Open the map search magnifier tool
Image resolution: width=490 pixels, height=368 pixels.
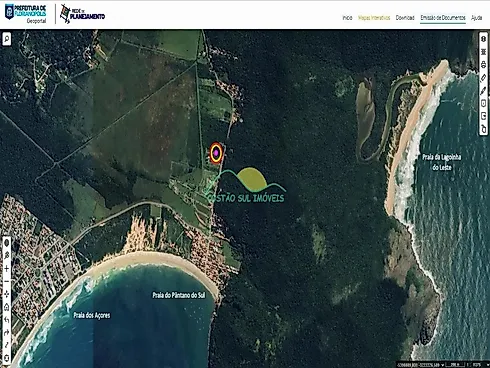coord(7,39)
